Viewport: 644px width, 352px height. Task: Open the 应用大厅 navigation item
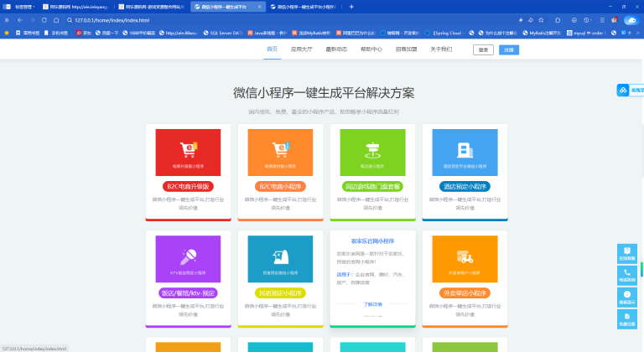click(302, 49)
